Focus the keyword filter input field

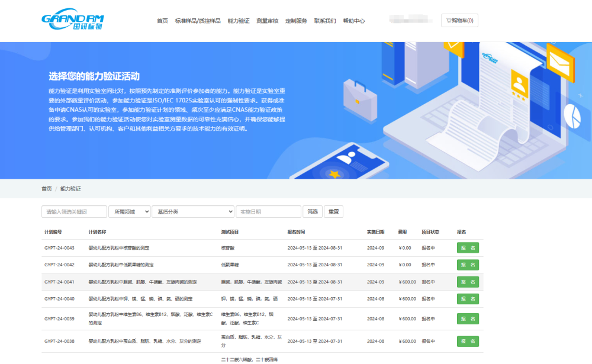click(x=74, y=212)
